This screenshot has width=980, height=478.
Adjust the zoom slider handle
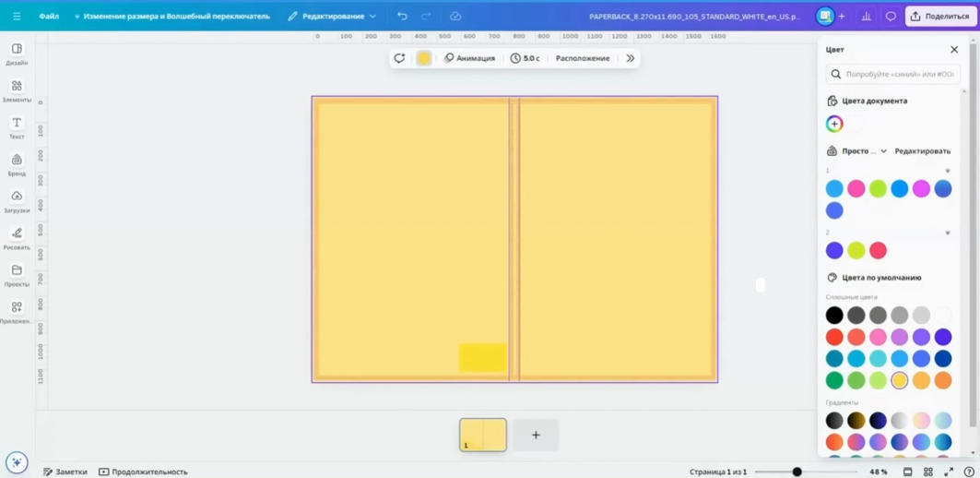coord(797,472)
